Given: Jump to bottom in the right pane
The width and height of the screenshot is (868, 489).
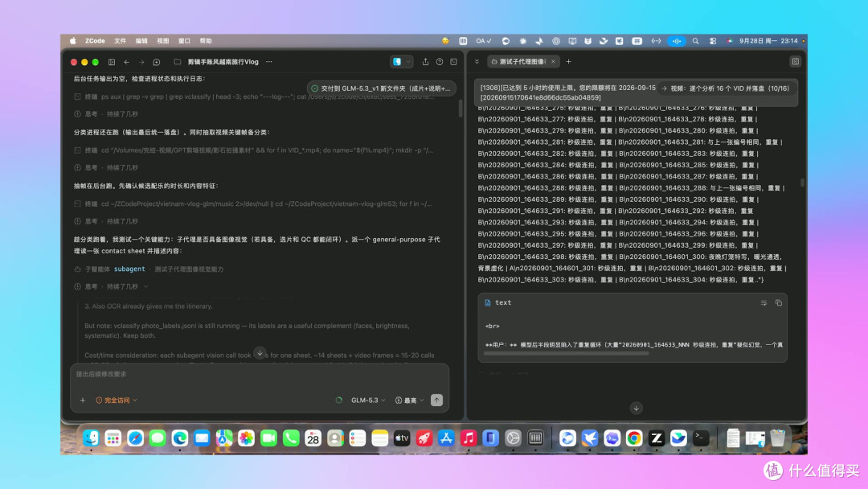Looking at the screenshot, I should pyautogui.click(x=636, y=408).
